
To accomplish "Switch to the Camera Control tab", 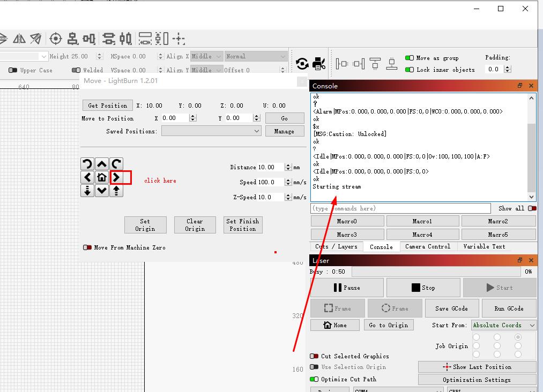I will 428,247.
